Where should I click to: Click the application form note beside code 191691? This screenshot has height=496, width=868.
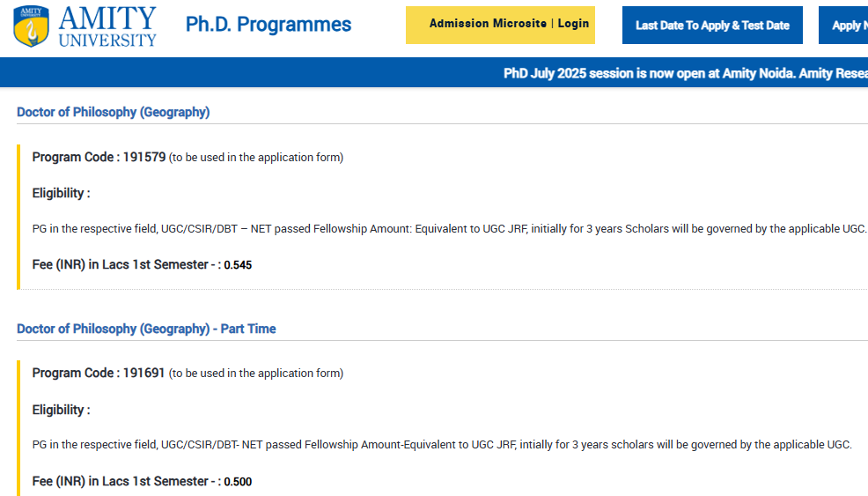[256, 374]
